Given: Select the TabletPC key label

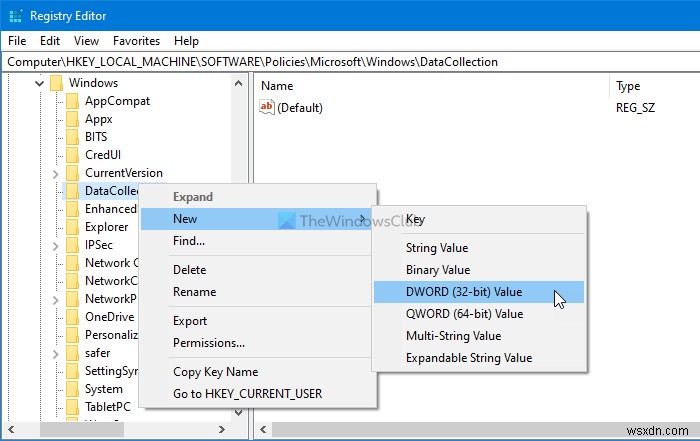Looking at the screenshot, I should point(108,407).
